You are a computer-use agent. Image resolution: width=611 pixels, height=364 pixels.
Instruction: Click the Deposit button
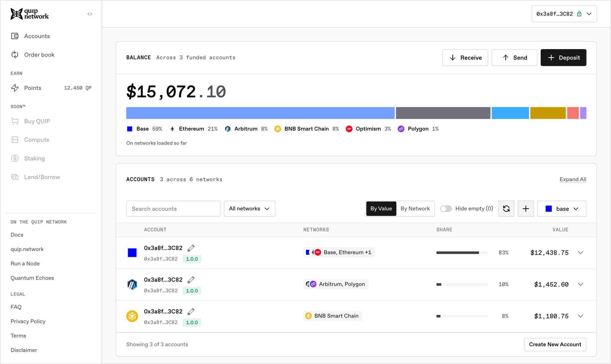tap(563, 58)
